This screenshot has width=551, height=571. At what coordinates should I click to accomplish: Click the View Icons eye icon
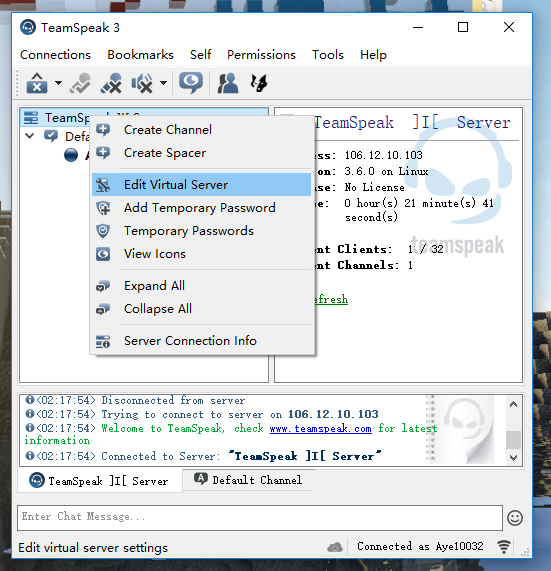coord(103,254)
